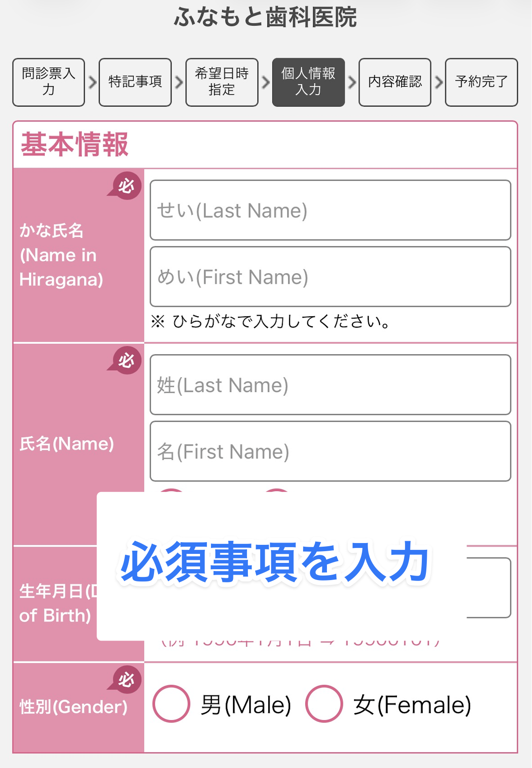Open the 内容確認 step
Viewport: 532px width, 768px height.
pos(395,82)
